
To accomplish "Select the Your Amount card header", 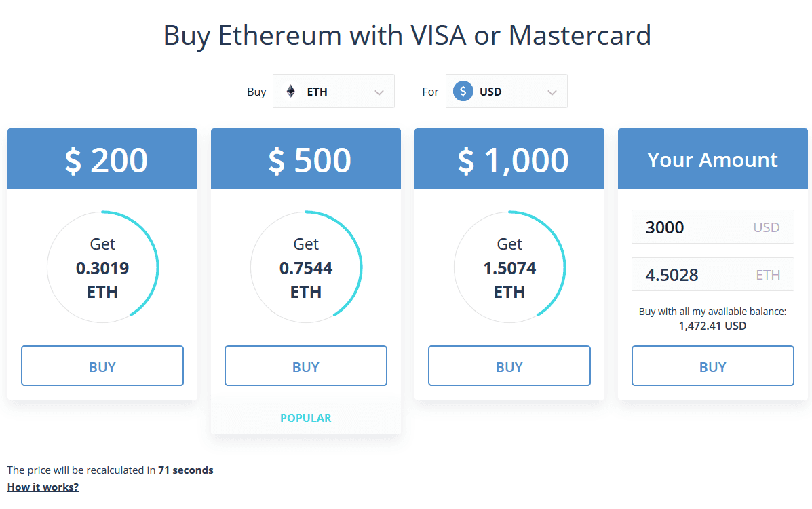I will (713, 159).
